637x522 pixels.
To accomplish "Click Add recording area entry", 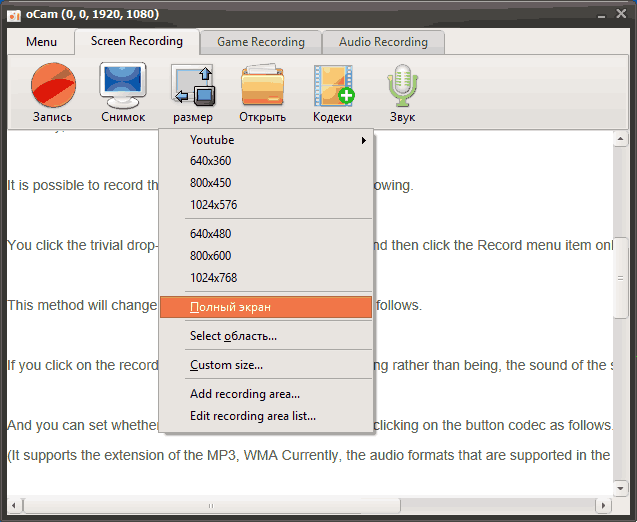I will [x=266, y=394].
